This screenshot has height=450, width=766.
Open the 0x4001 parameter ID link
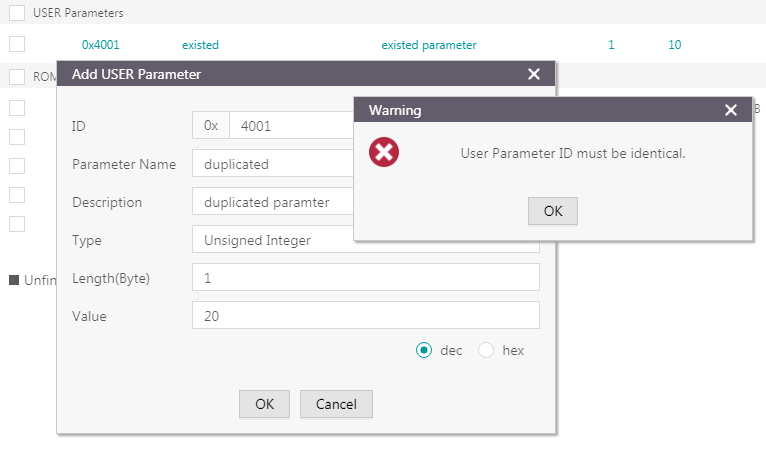[100, 45]
